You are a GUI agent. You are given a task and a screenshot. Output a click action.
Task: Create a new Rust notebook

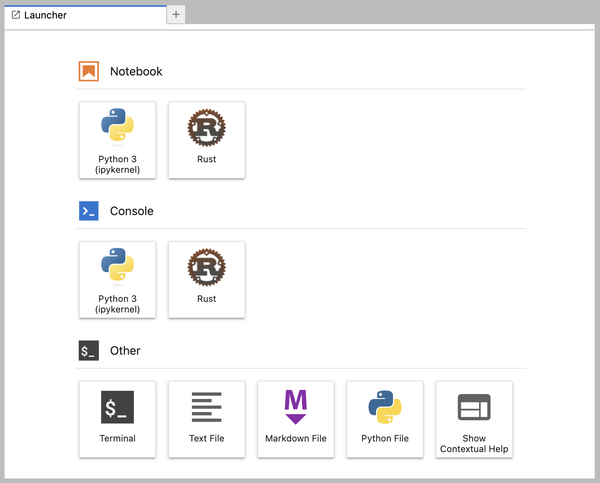coord(207,140)
